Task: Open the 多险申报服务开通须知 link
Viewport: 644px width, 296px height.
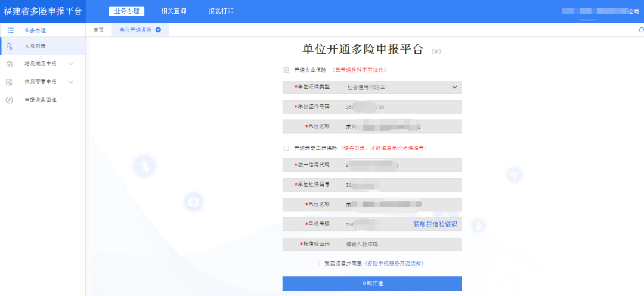Action: point(394,264)
